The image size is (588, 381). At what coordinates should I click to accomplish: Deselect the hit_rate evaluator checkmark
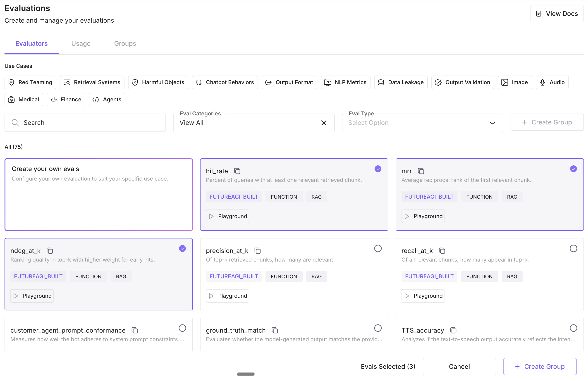[x=378, y=169]
